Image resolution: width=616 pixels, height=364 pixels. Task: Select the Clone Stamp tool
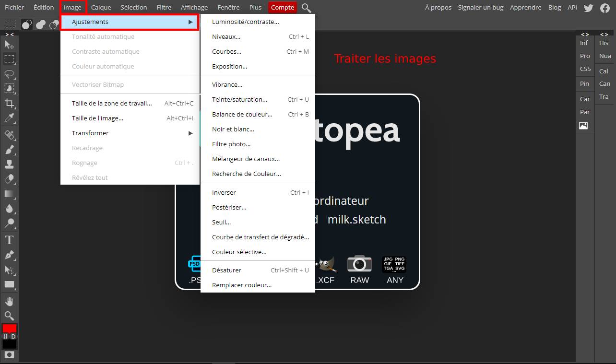coord(9,164)
